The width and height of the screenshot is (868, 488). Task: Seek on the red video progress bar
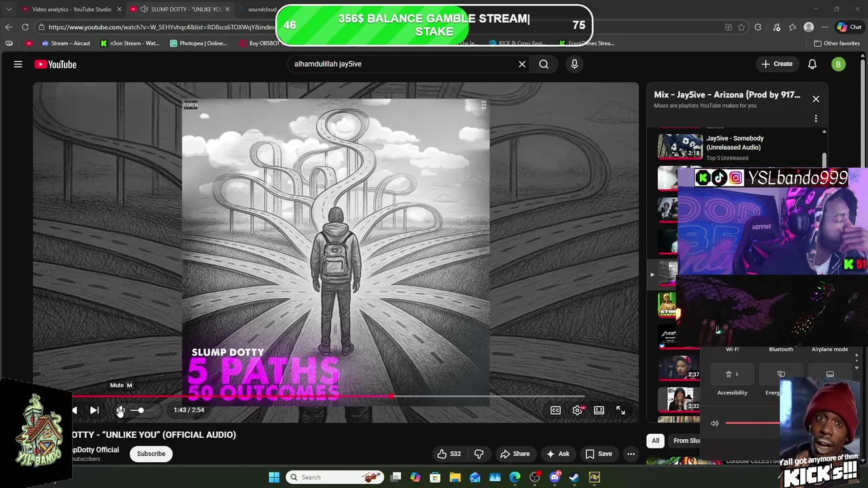coord(329,396)
